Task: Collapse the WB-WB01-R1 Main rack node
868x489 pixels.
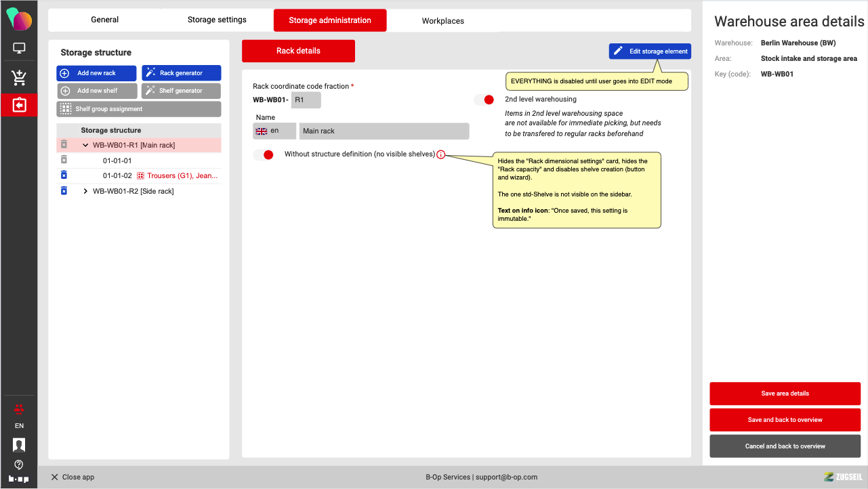Action: 85,145
